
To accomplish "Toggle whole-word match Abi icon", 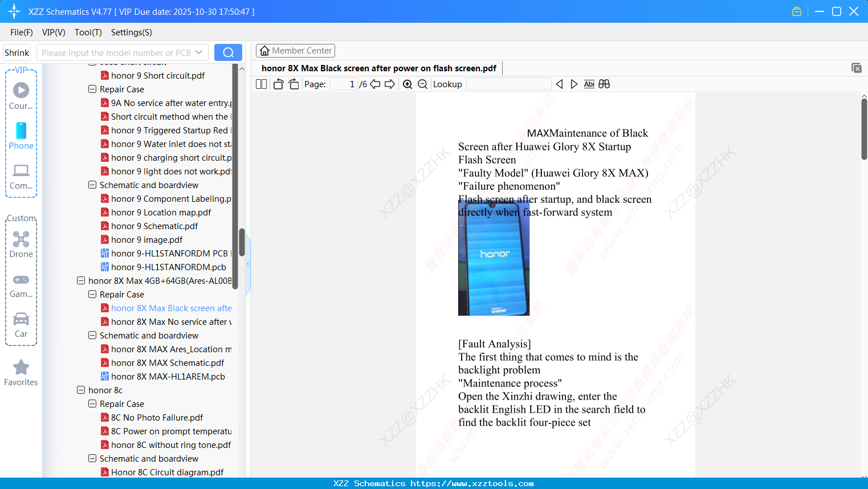I will (589, 84).
